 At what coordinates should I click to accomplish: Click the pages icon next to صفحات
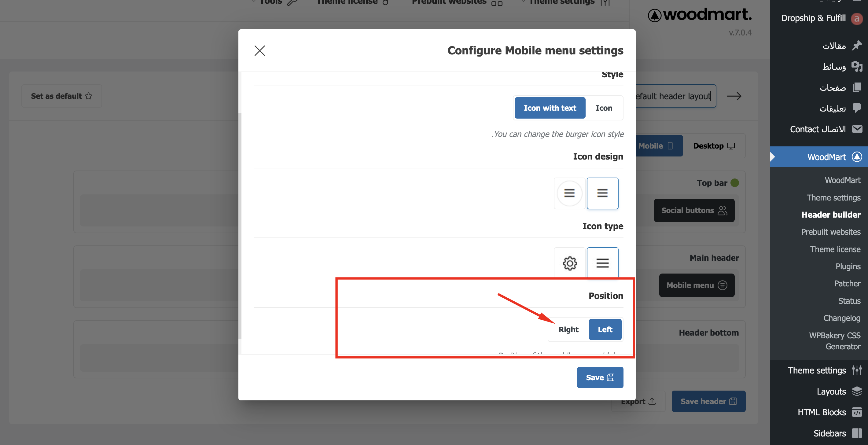tap(857, 88)
